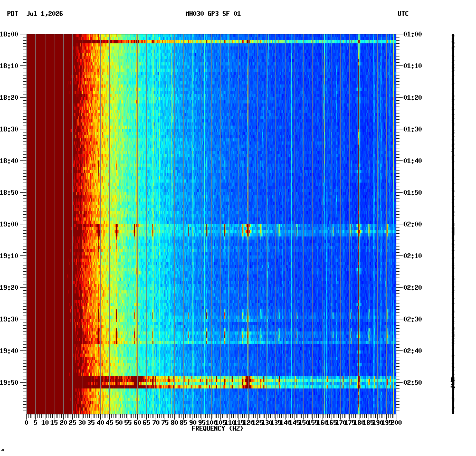Select the 01:50 UTC time label
This screenshot has height=456, width=476.
pos(413,193)
